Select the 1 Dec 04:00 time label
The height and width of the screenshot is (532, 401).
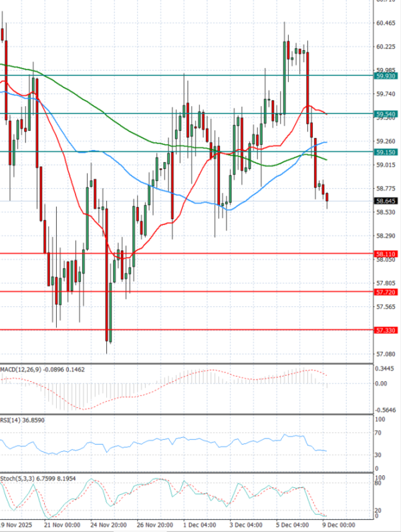[204, 526]
